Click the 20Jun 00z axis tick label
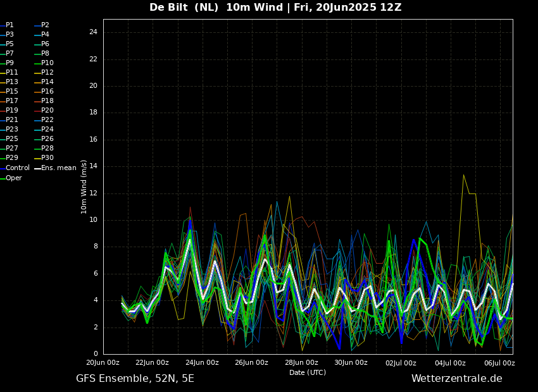 pyautogui.click(x=103, y=363)
